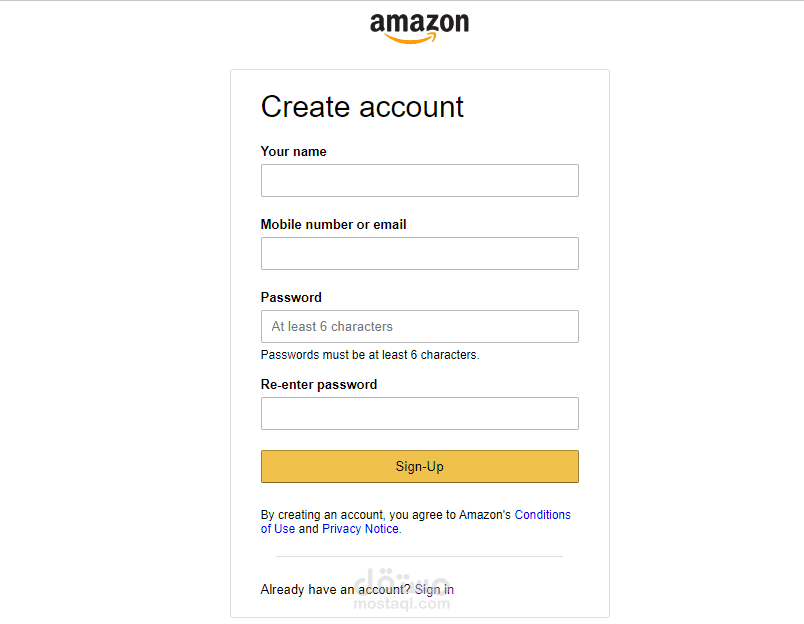804x624 pixels.
Task: Click into Mobile number or email field
Action: click(x=419, y=254)
